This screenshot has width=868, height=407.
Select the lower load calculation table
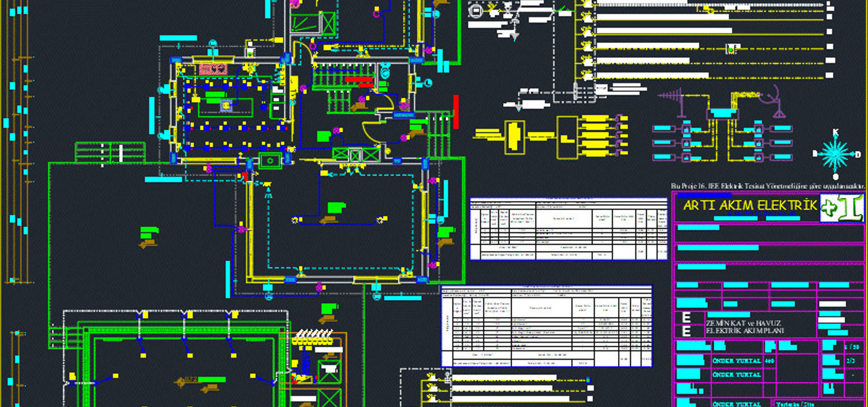547,326
